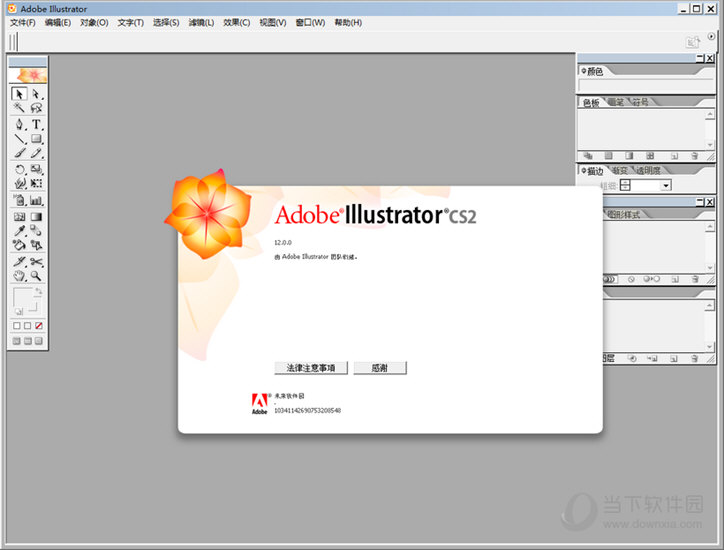Screen dimensions: 724x550
Task: Select the Rotate tool
Action: (x=19, y=169)
